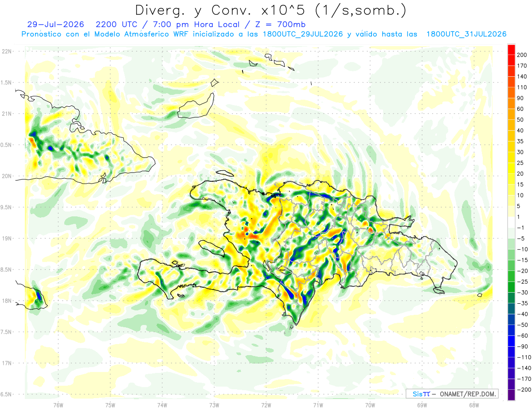Click the "75W" longitude label
The height and width of the screenshot is (411, 532).
pyautogui.click(x=110, y=405)
